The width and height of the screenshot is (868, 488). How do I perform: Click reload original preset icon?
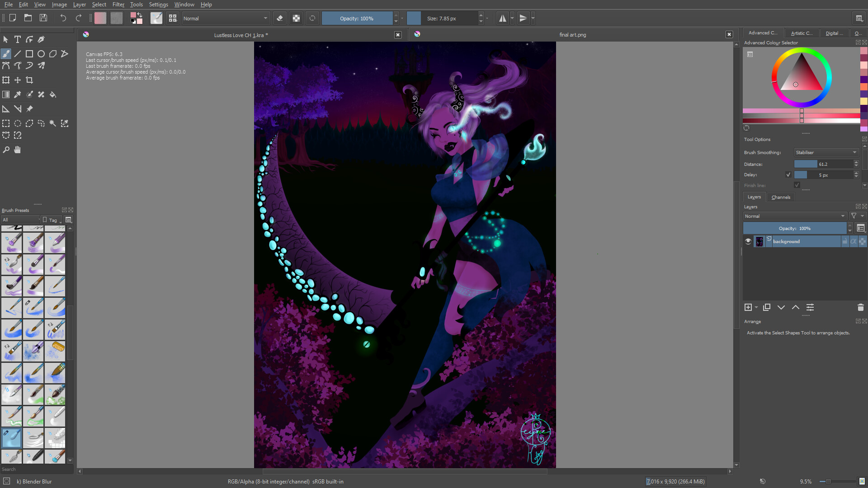coord(312,19)
